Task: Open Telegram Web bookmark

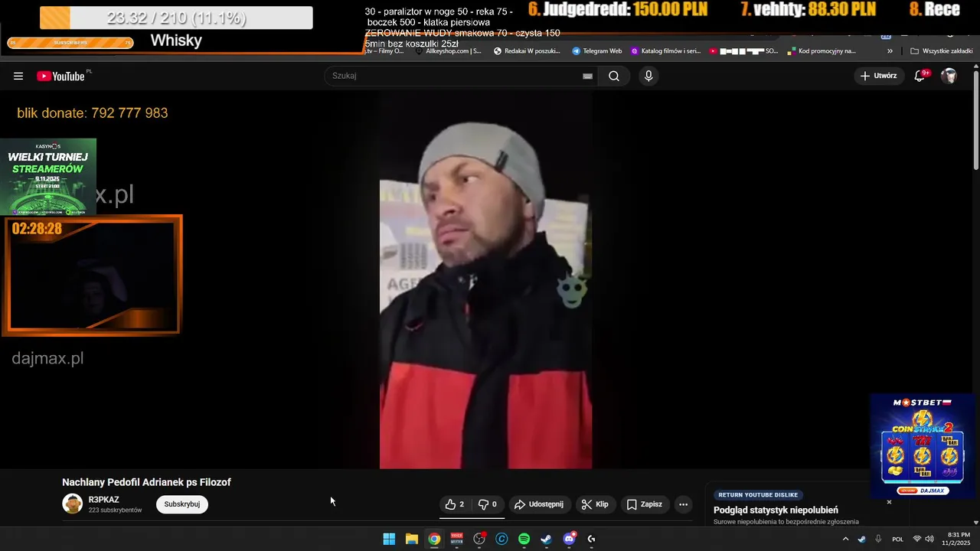Action: (x=596, y=51)
